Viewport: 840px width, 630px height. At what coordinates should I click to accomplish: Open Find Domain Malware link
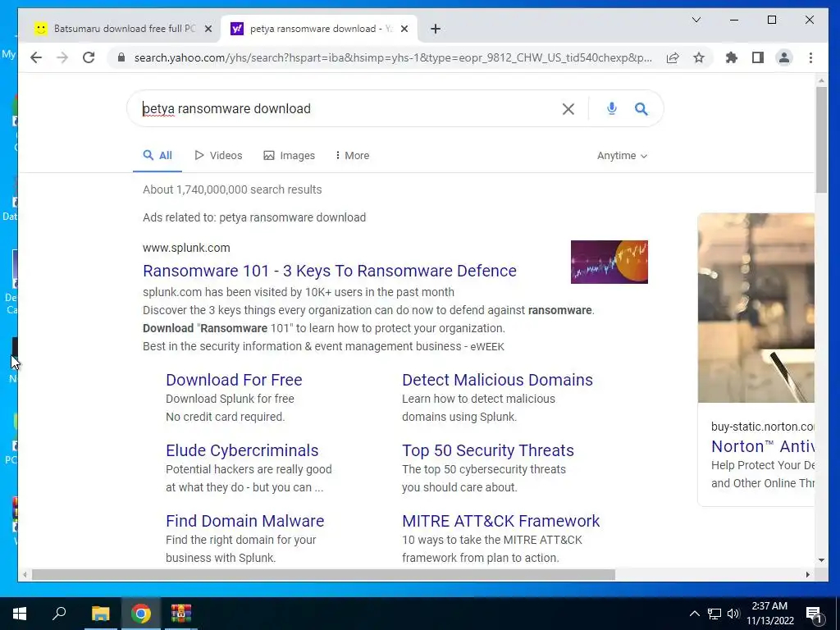tap(244, 521)
